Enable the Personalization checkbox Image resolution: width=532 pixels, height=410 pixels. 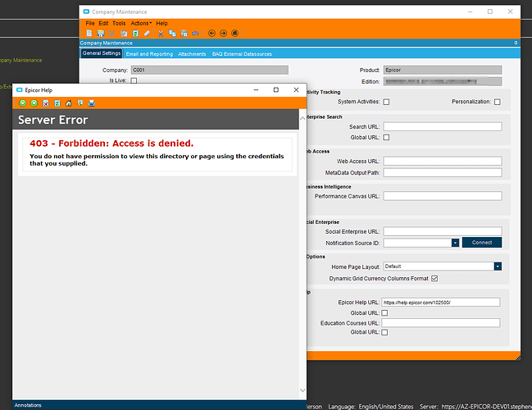(497, 102)
